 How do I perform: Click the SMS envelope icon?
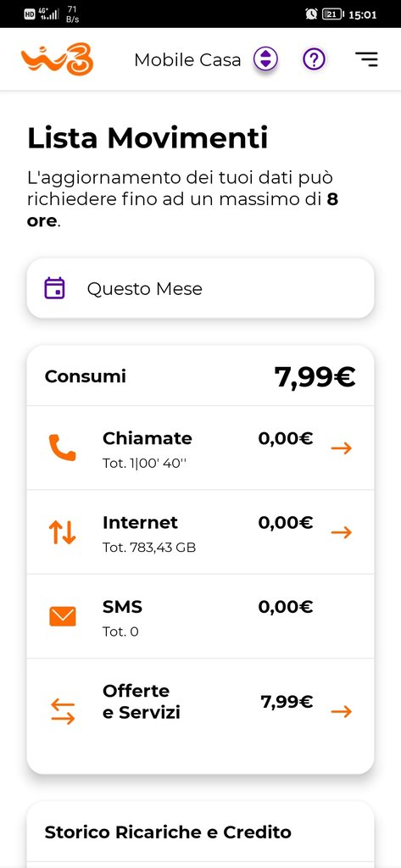pos(63,616)
